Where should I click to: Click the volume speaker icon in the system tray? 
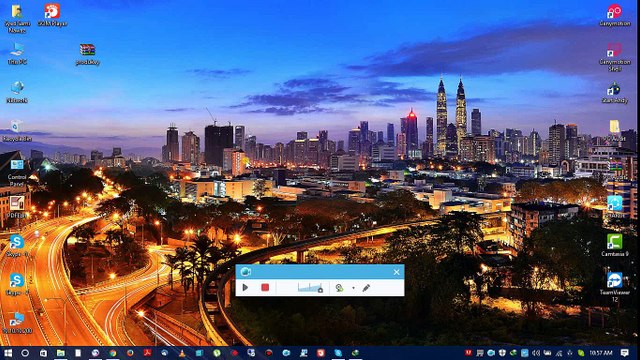[x=536, y=353]
